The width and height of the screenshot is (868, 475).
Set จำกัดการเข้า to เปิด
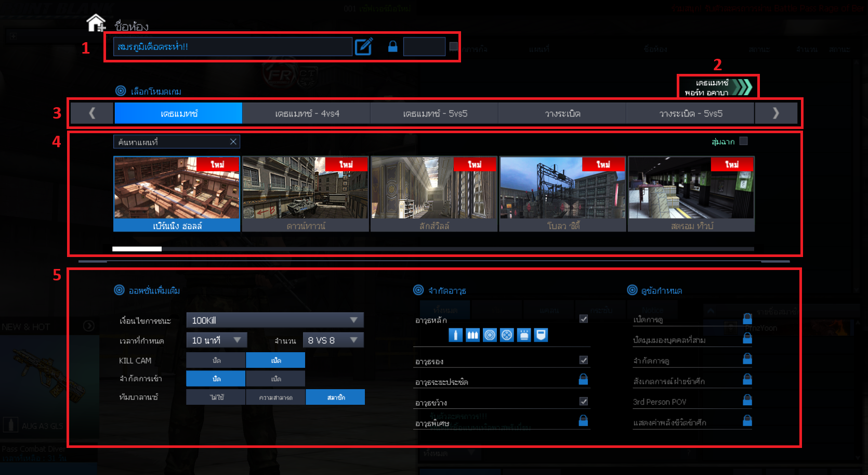(275, 378)
